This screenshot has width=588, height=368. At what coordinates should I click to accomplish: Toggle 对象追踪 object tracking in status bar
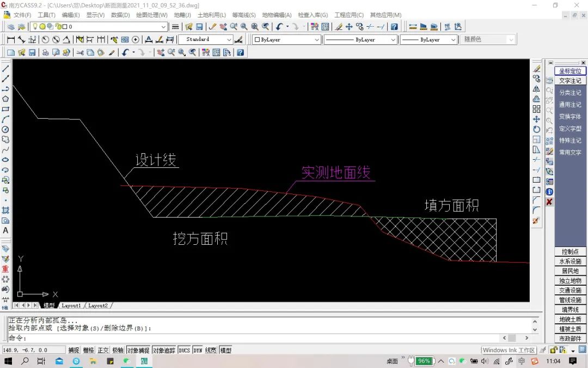point(164,351)
